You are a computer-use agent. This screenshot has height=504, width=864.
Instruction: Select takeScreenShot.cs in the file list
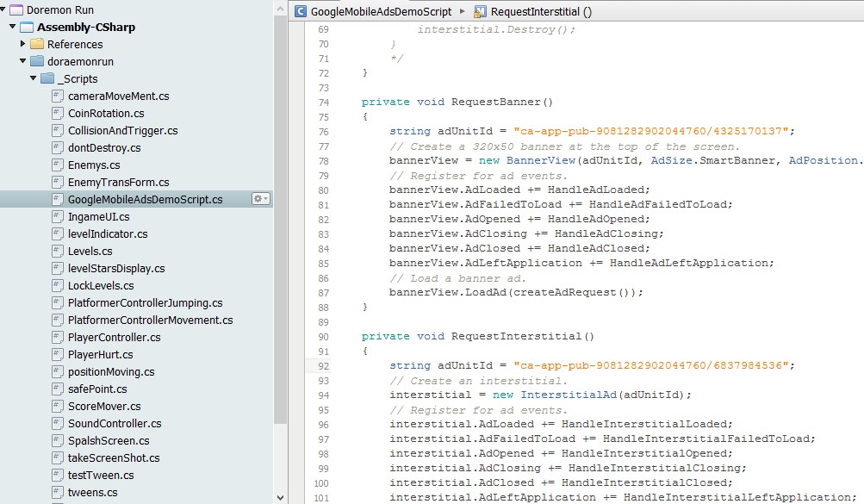click(x=114, y=457)
